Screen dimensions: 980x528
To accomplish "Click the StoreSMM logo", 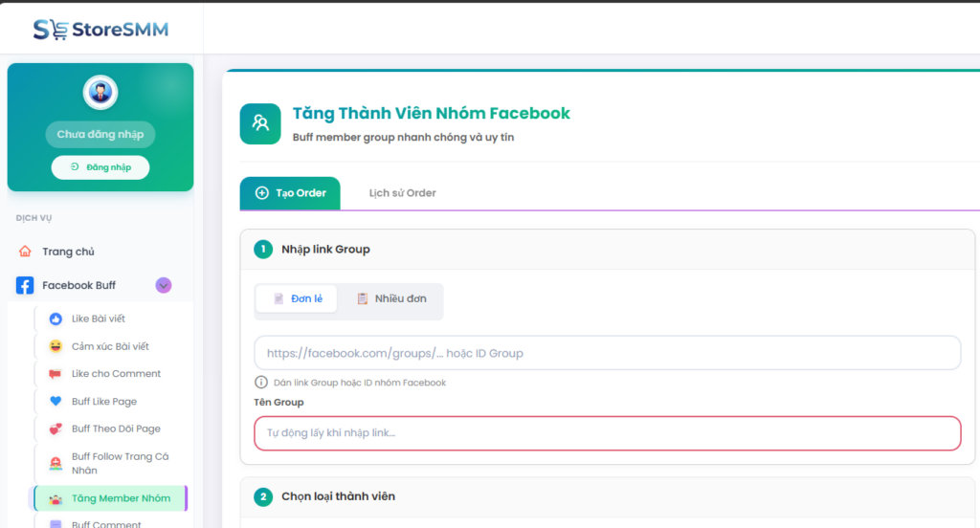I will [100, 30].
